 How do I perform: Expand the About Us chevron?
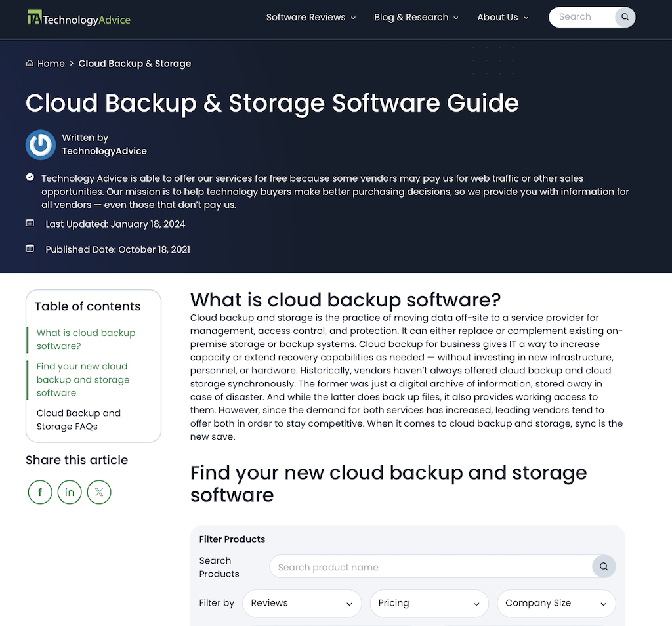[x=526, y=18]
